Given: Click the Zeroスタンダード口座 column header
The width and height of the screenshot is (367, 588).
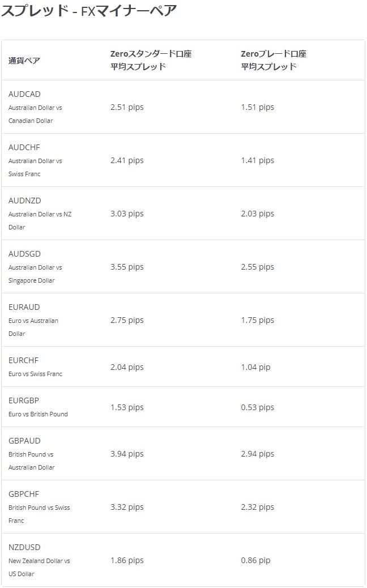Looking at the screenshot, I should 151,54.
